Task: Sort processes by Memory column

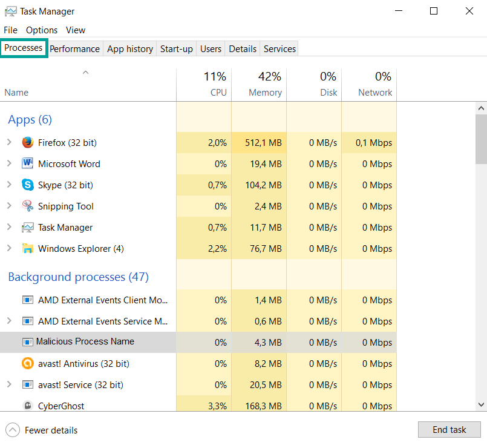Action: click(x=265, y=93)
